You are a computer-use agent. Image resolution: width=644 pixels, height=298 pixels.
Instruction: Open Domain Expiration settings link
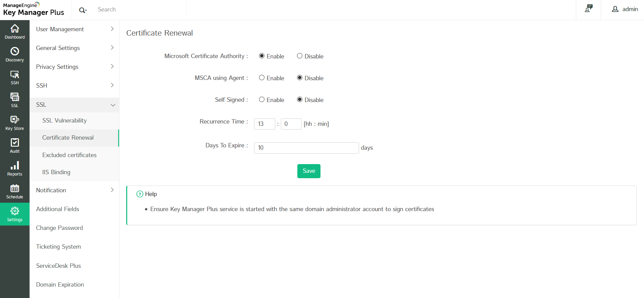[x=60, y=285]
